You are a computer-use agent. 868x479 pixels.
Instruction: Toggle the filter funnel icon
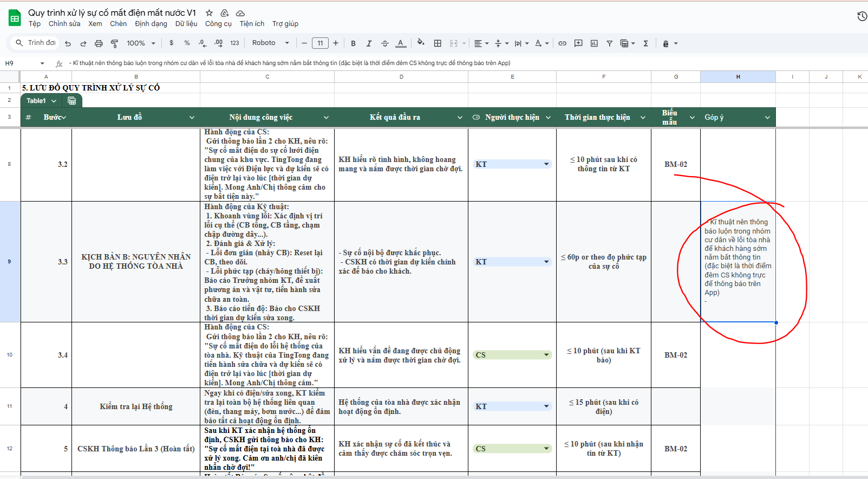(609, 43)
